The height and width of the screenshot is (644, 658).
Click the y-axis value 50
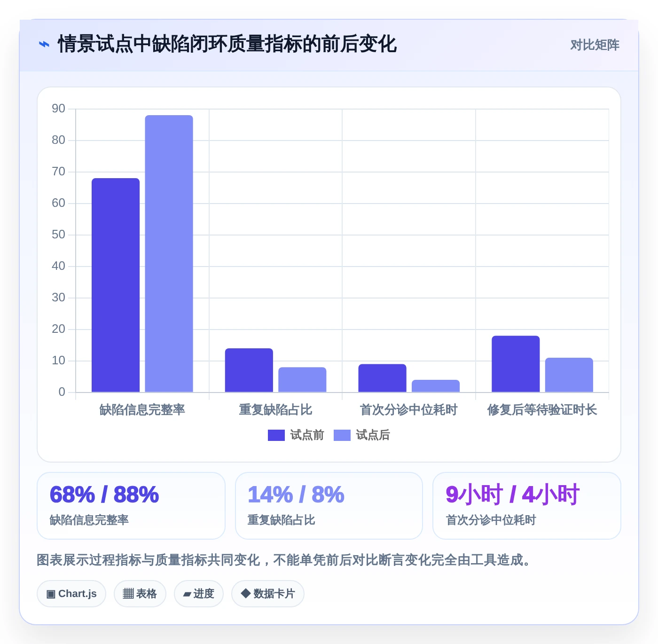click(58, 235)
